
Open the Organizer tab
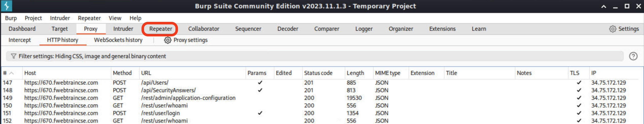coord(401,29)
